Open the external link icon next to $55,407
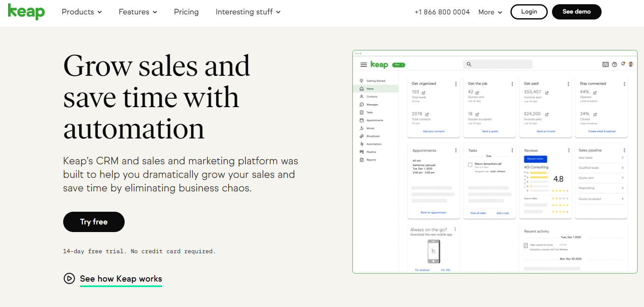This screenshot has width=644, height=307. [547, 93]
